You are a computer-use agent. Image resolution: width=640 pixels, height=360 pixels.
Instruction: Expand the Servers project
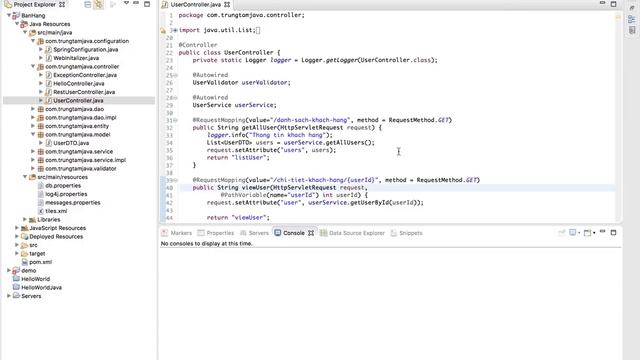pos(9,296)
